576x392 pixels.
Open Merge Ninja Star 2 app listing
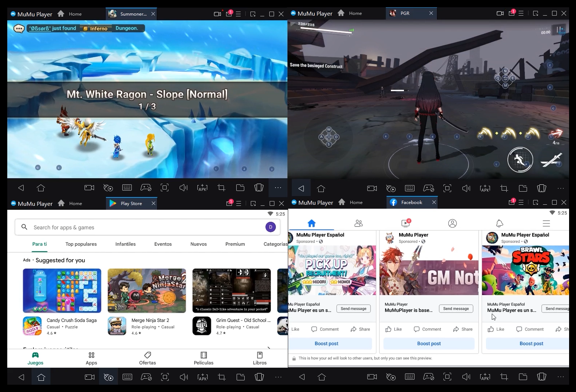pyautogui.click(x=147, y=326)
